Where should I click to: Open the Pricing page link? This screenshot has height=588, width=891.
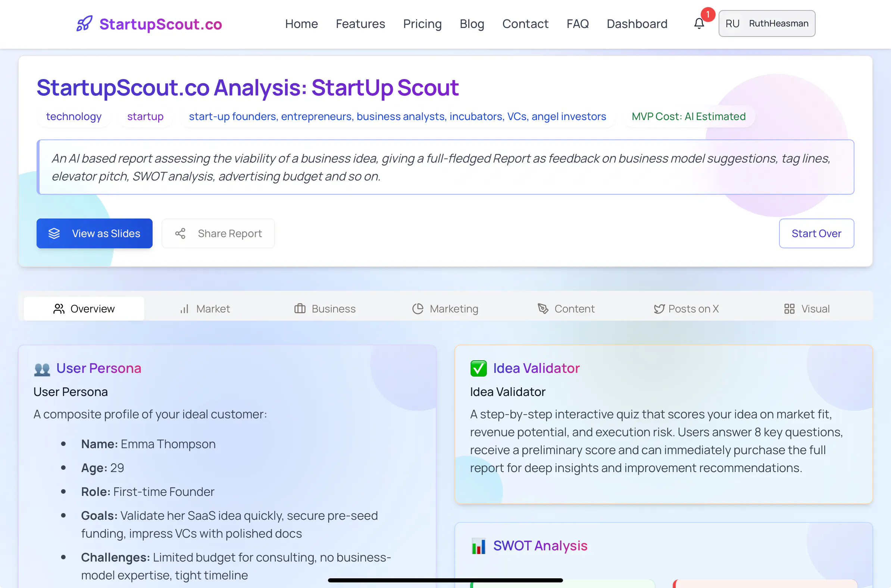[x=422, y=23]
